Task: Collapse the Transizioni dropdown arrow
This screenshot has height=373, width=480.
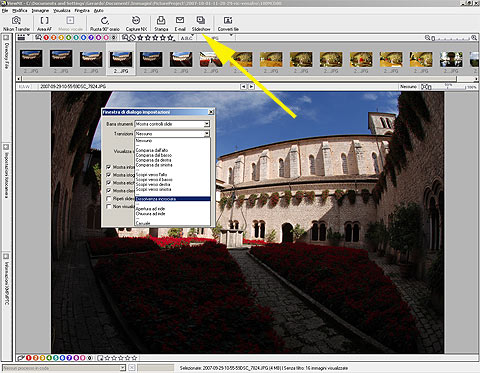Action: point(207,134)
